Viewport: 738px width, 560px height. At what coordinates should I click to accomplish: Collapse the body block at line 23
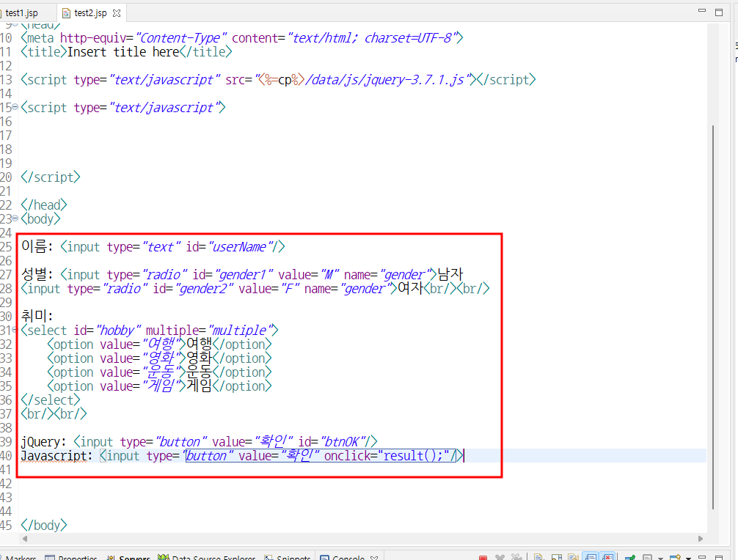15,218
